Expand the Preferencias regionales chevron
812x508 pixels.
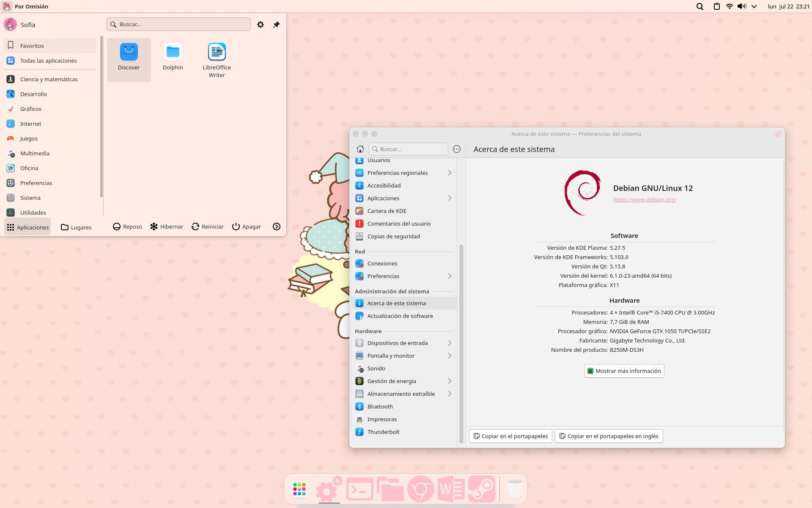click(x=449, y=173)
